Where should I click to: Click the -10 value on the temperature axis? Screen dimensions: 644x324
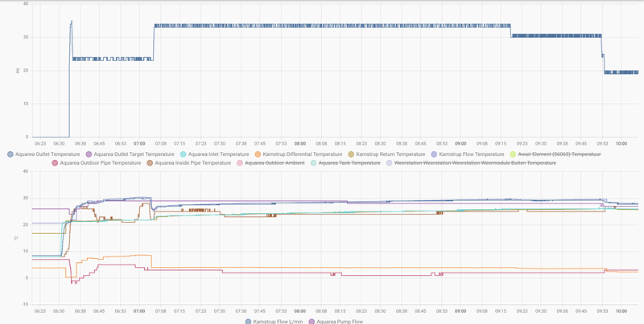[25, 305]
